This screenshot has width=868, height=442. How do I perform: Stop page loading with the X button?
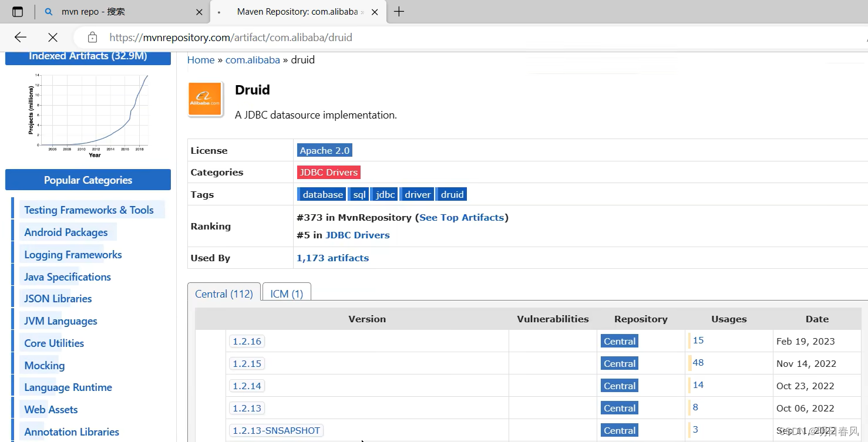click(x=53, y=38)
